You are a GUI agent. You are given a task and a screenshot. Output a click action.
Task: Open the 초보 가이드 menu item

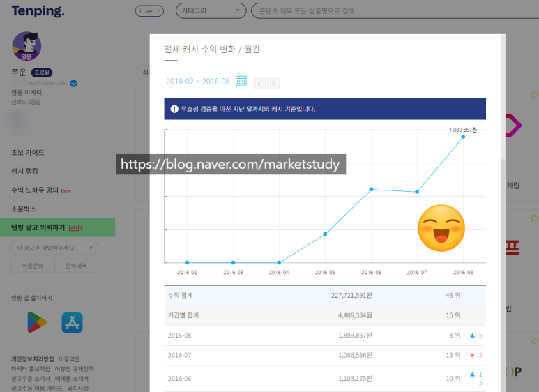(27, 152)
